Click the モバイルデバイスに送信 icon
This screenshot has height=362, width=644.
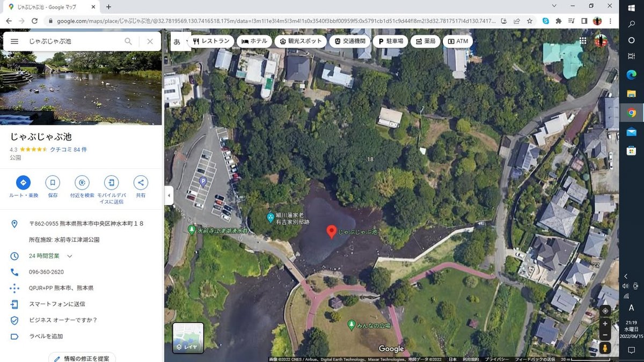(111, 182)
